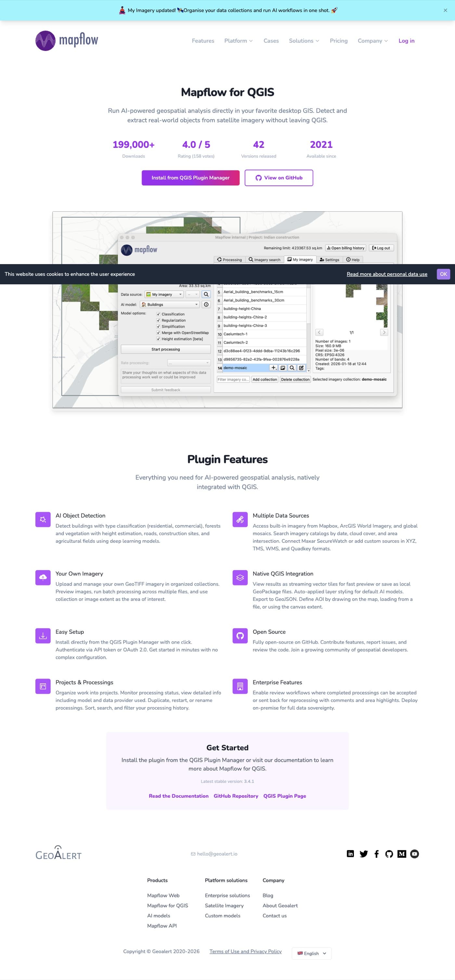Screen dimensions: 455x980
Task: Click the Start processing button
Action: [x=165, y=349]
